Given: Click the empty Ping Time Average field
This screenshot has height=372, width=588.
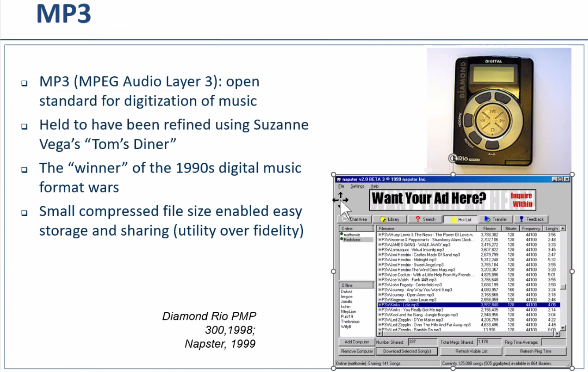Looking at the screenshot, I should point(554,342).
